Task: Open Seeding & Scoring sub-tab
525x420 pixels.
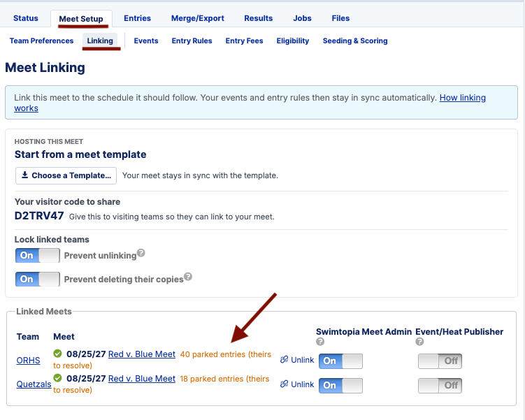Action: pos(355,41)
